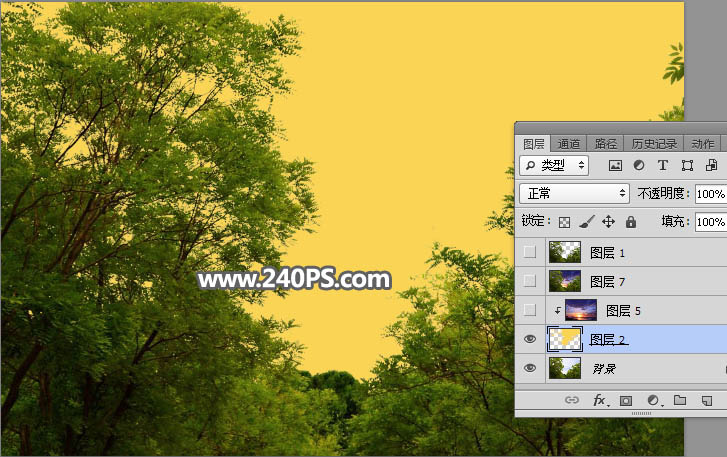Open the 类型 layer filter dropdown
The height and width of the screenshot is (457, 727).
(x=554, y=165)
